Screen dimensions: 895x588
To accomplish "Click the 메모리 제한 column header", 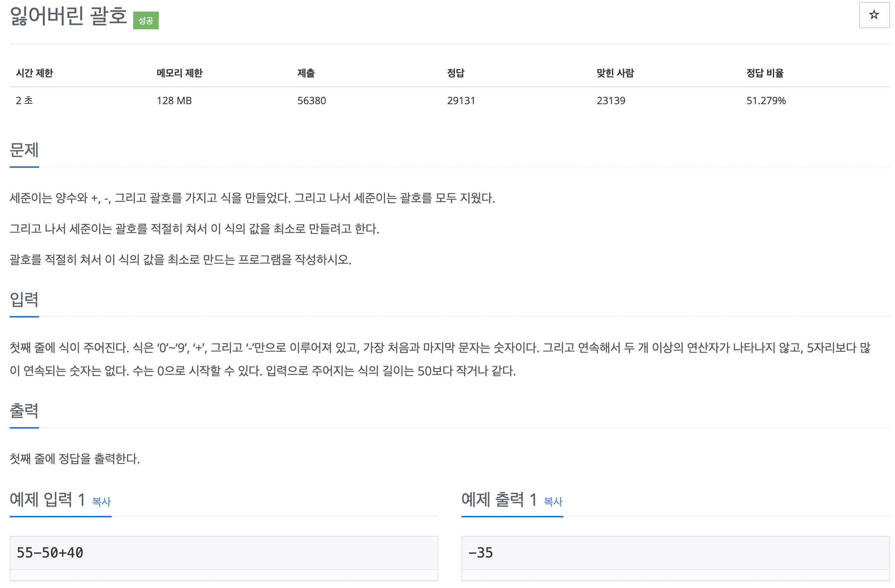I will [179, 73].
